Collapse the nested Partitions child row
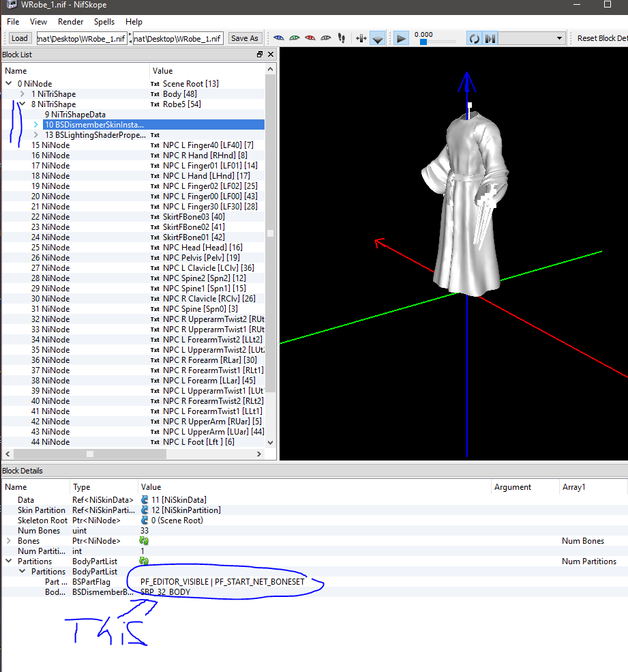 pos(23,571)
